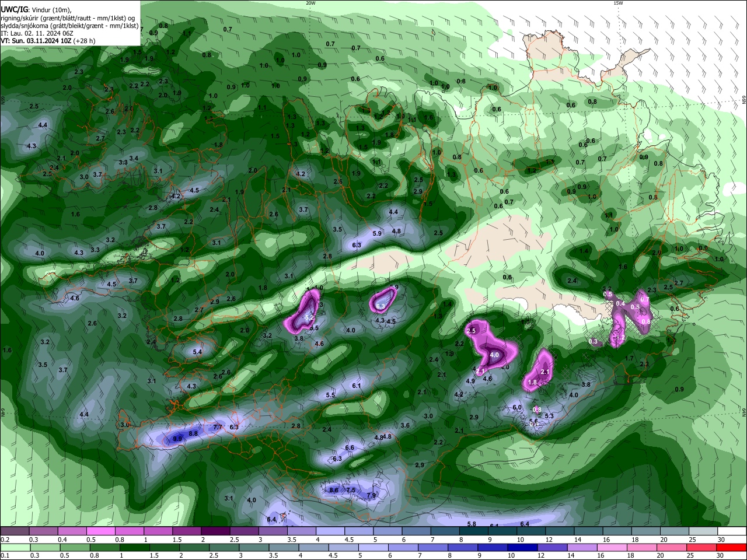This screenshot has height=560, width=747.
Task: Click the 'UWC/IG: Vindur (10m)' title line
Action: click(x=36, y=10)
